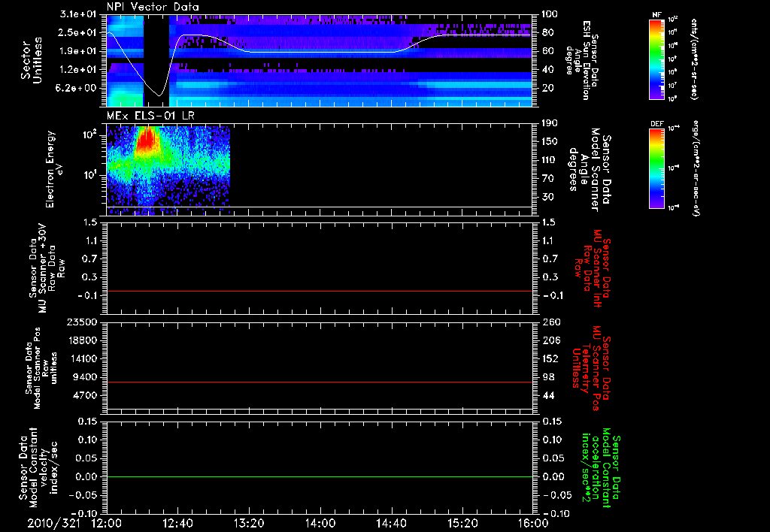
Task: Click the 100 degree sun elevation tick
Action: 550,14
